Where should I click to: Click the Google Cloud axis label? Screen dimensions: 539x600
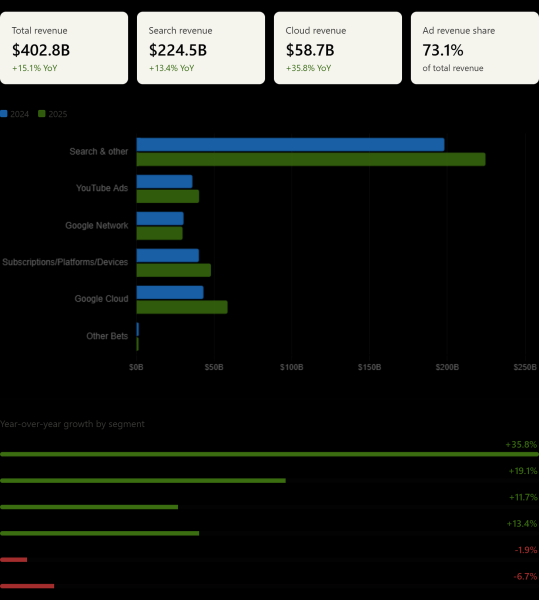101,299
